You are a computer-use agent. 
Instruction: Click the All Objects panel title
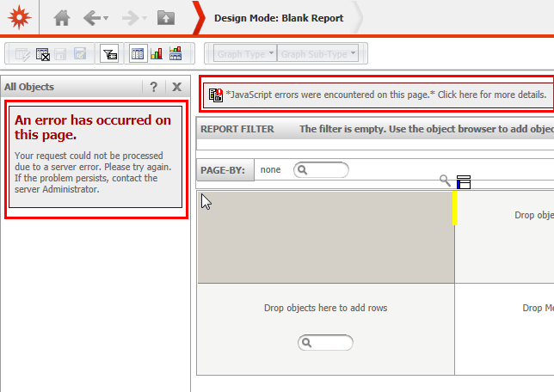(x=29, y=87)
